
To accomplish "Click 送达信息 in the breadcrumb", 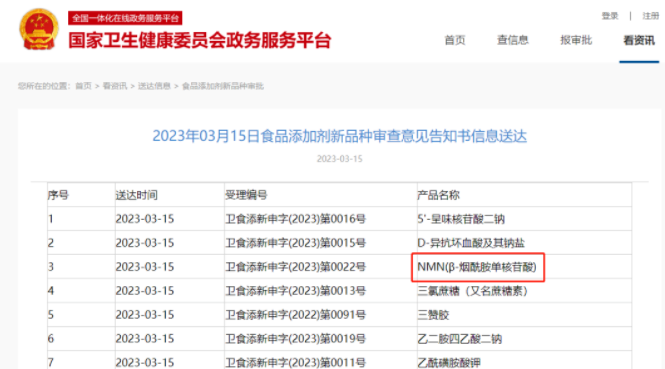I will point(154,86).
